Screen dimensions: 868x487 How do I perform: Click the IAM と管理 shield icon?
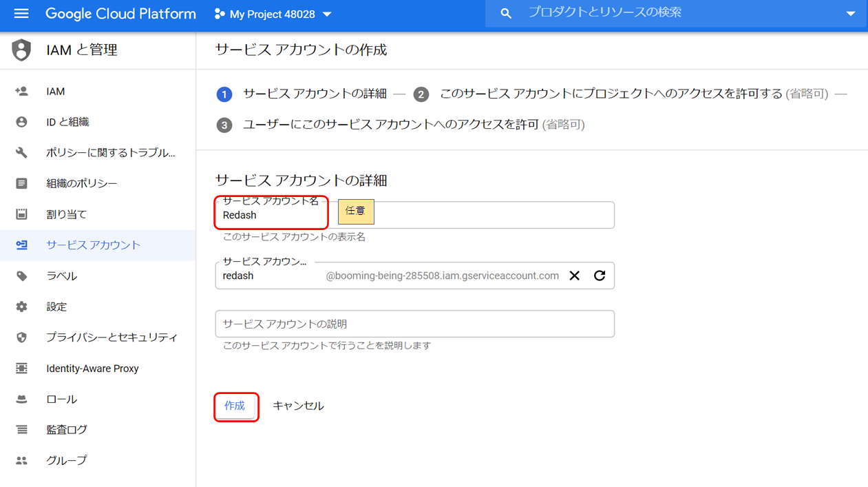[x=21, y=50]
